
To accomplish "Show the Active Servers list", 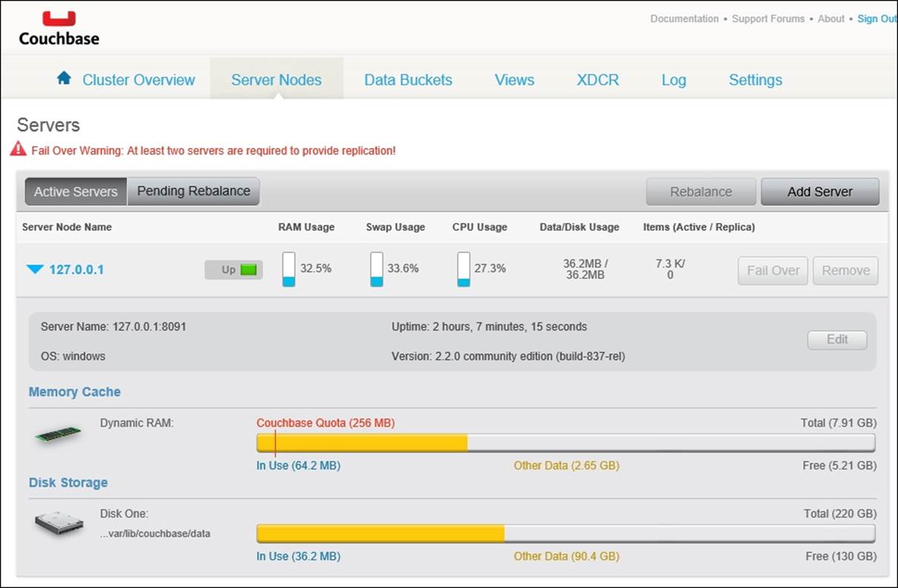I will pyautogui.click(x=76, y=191).
